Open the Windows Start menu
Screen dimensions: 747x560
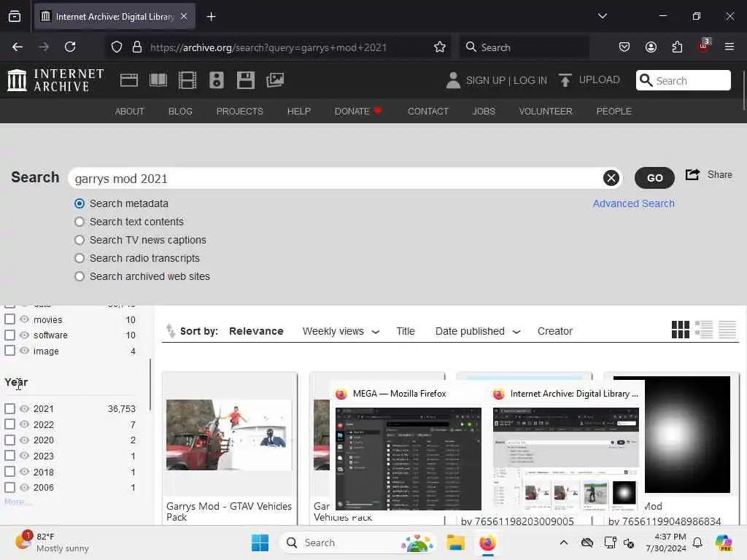click(260, 542)
